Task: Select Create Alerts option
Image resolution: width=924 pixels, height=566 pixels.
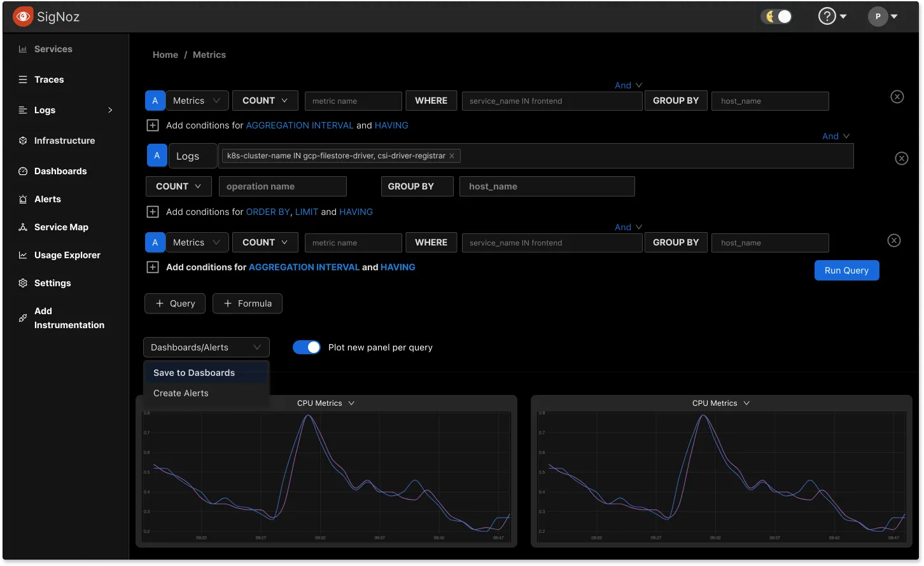Action: 206,393
